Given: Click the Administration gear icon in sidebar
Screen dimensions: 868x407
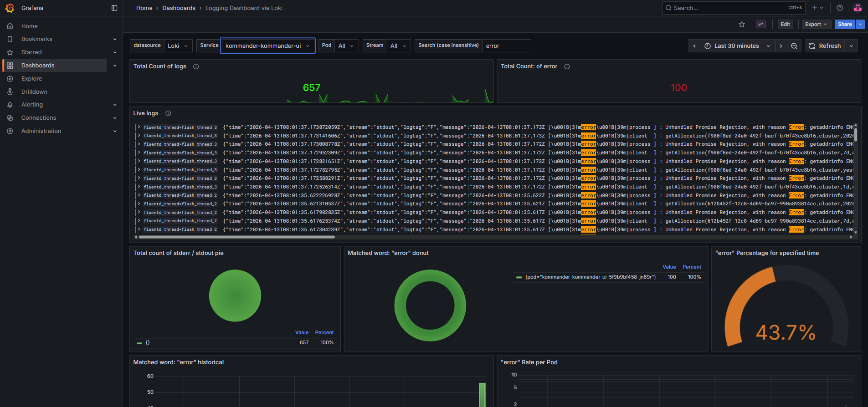Looking at the screenshot, I should coord(10,131).
